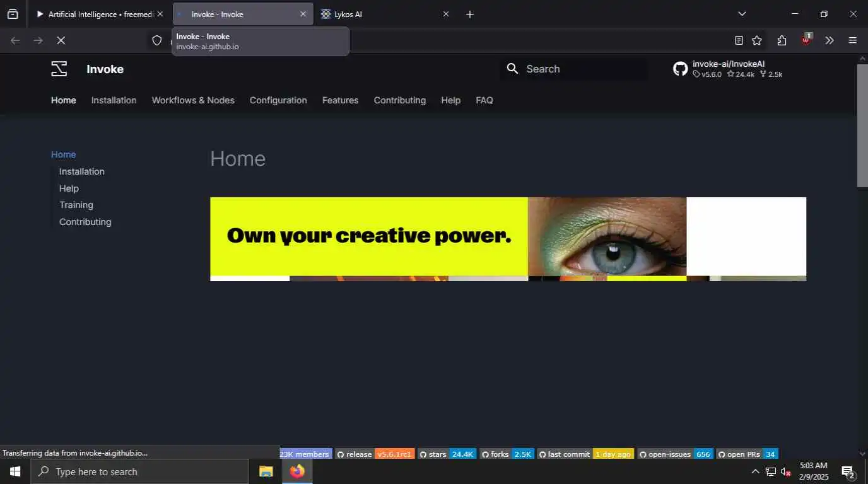Go to Contributing in the sidebar

85,222
